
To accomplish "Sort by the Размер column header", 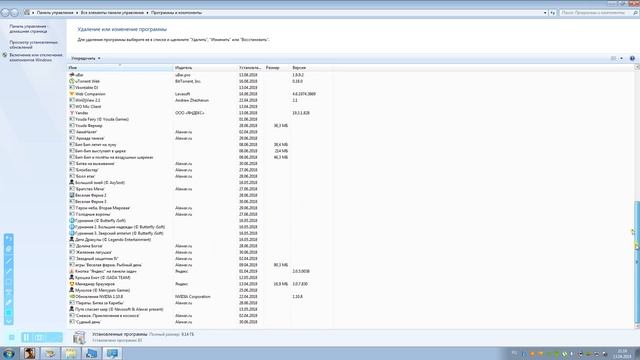I will (x=277, y=68).
